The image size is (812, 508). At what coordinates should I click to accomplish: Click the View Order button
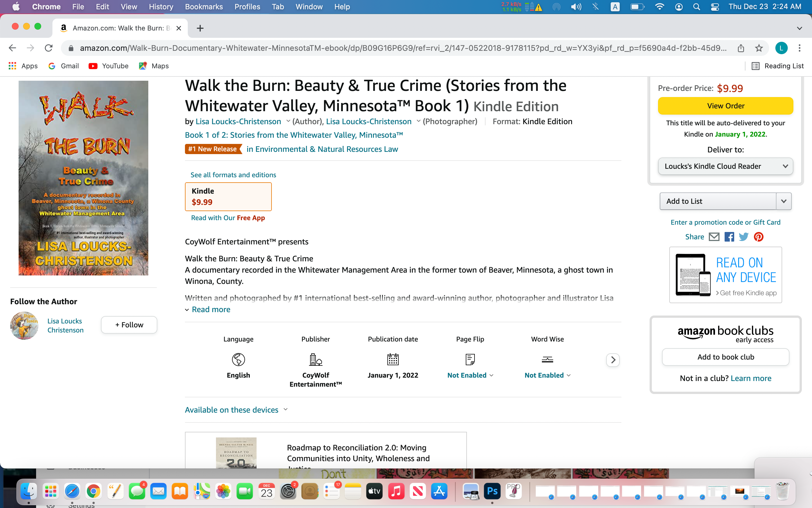pos(725,106)
